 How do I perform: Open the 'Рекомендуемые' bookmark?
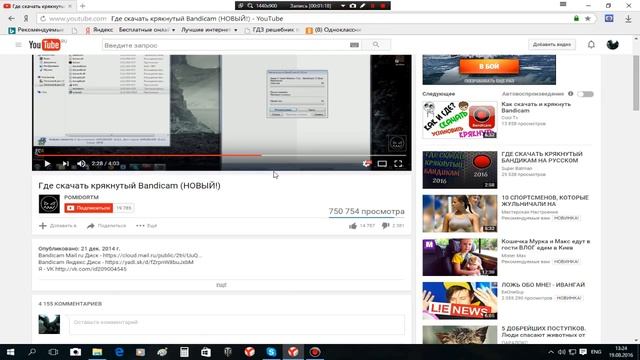click(x=36, y=30)
